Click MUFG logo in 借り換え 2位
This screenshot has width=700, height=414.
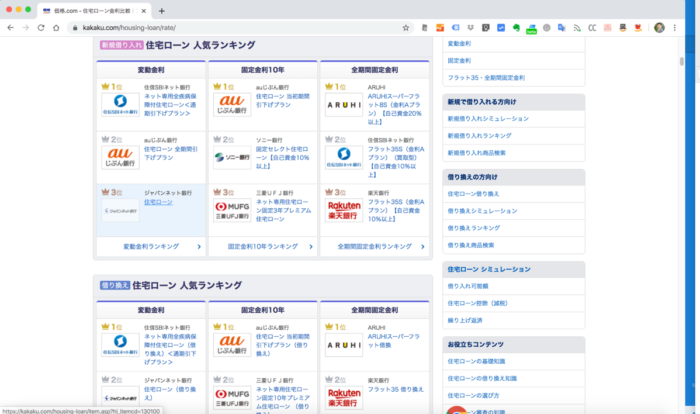pos(232,398)
